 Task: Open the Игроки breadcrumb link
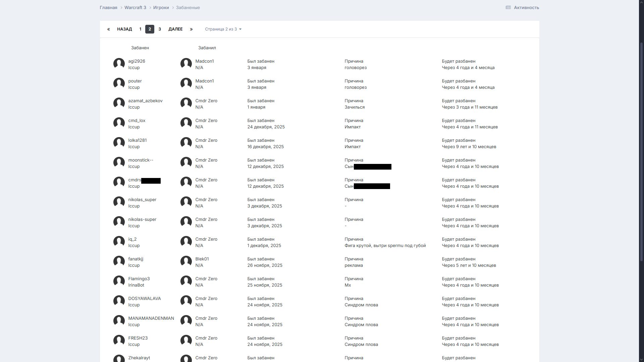click(x=161, y=7)
